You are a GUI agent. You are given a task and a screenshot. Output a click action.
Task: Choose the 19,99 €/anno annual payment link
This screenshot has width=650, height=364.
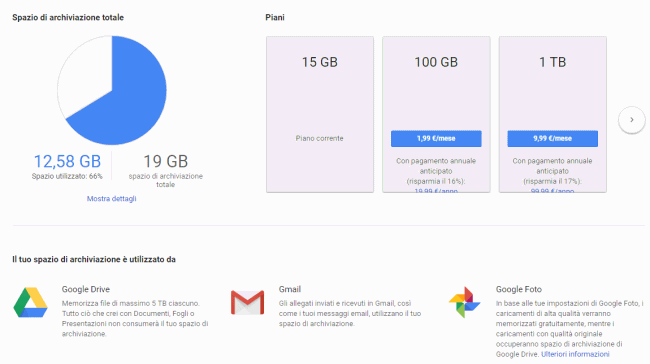436,191
